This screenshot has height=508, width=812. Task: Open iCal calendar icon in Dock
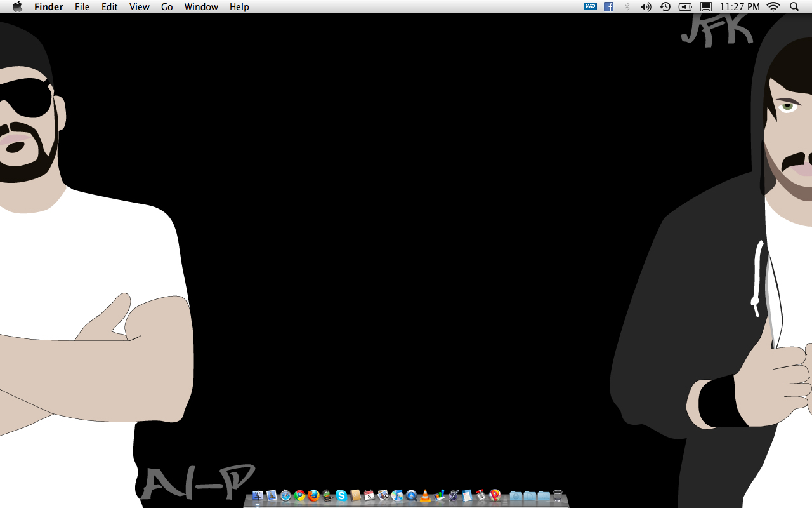click(369, 495)
